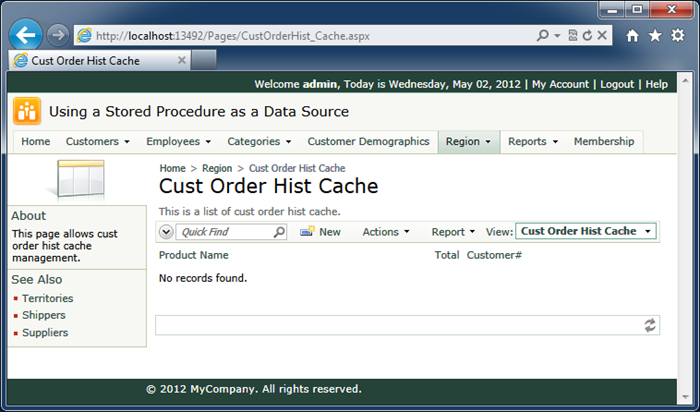The image size is (700, 412).
Task: Open the Actions dropdown in toolbar
Action: coord(386,232)
